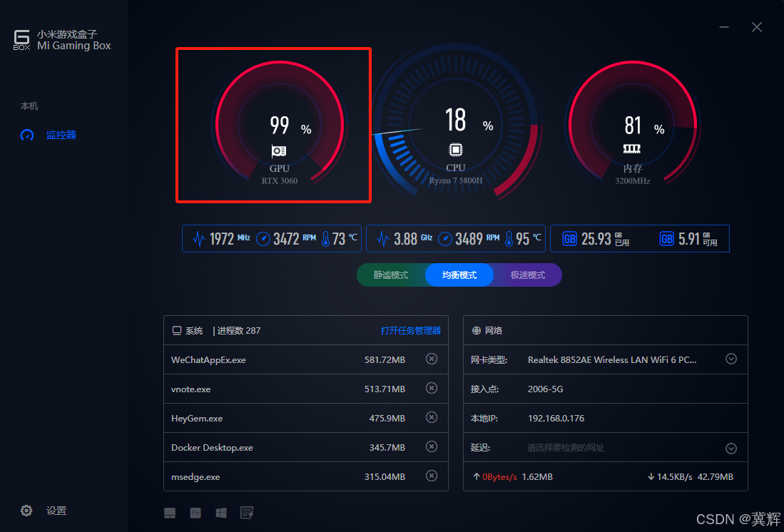
Task: Click the download arrow icon beside 14.5KB/s
Action: coord(651,476)
